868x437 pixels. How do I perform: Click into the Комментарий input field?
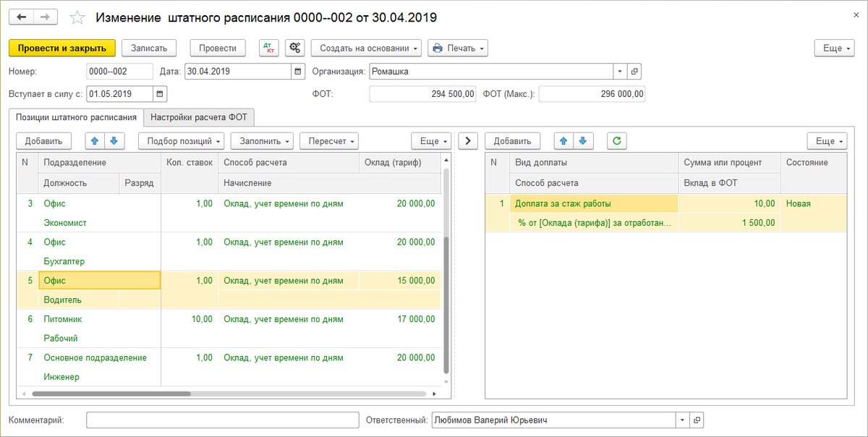(x=222, y=420)
